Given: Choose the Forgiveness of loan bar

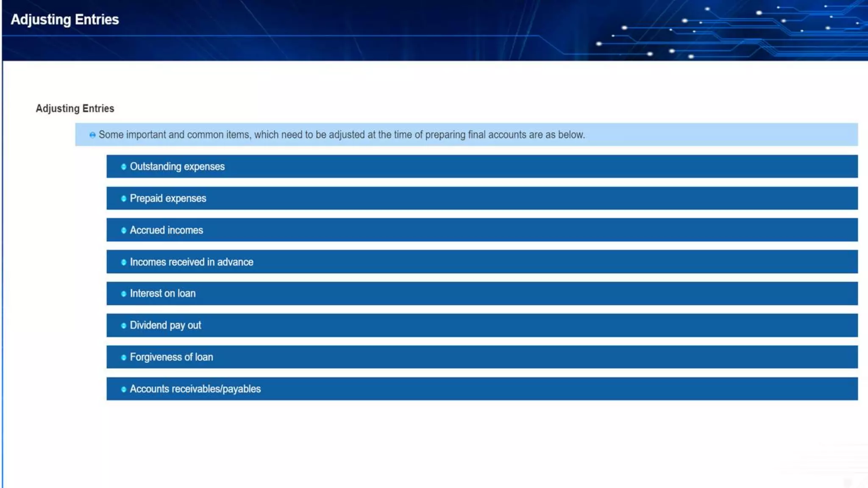Looking at the screenshot, I should [x=481, y=357].
